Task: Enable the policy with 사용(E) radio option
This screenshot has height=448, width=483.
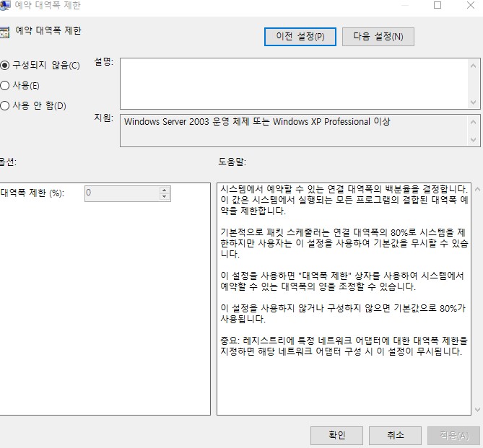Action: (x=5, y=86)
